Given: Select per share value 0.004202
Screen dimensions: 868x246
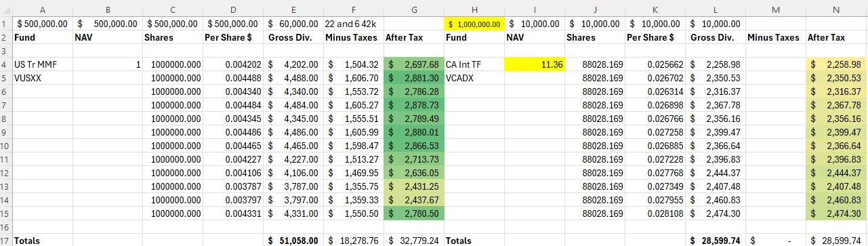Looking at the screenshot, I should coord(232,65).
